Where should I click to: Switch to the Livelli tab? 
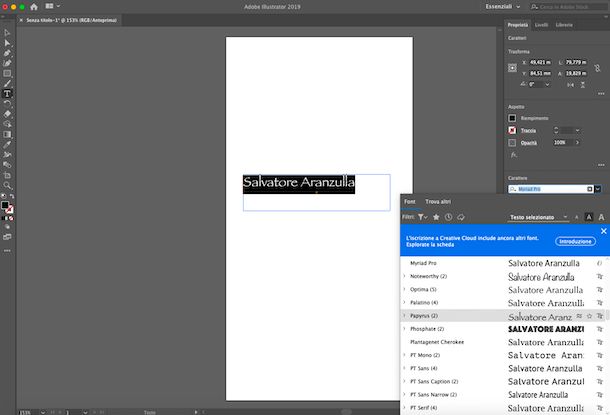[541, 25]
